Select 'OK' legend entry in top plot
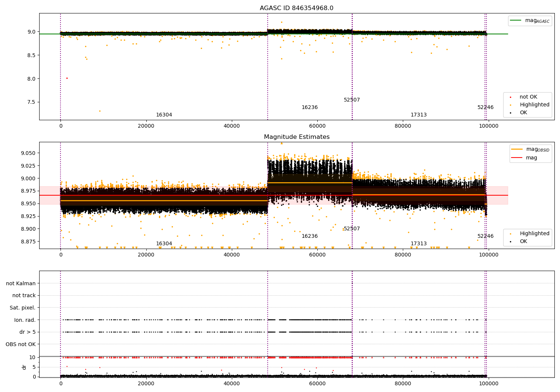This screenshot has height=392, width=560. [x=523, y=113]
